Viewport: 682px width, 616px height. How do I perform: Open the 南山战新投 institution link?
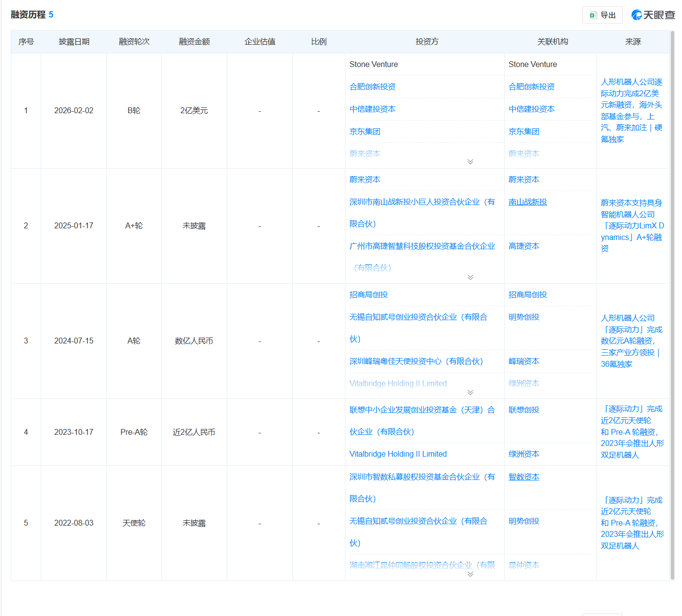pos(528,202)
